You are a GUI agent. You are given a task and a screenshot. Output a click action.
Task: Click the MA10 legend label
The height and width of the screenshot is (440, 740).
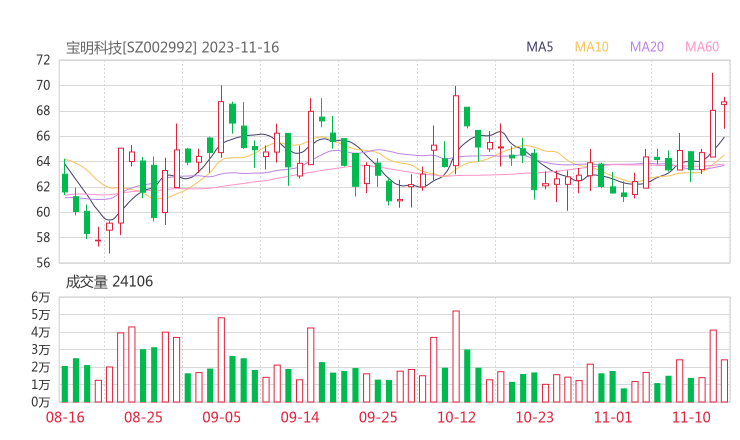[591, 47]
